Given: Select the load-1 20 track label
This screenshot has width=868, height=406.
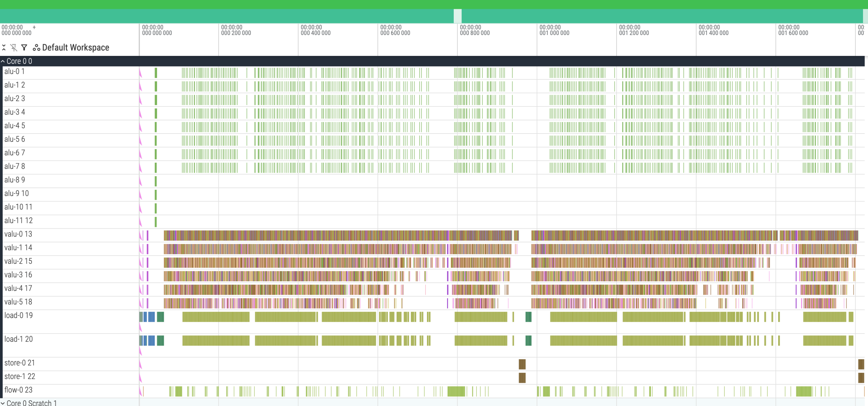Looking at the screenshot, I should point(19,339).
